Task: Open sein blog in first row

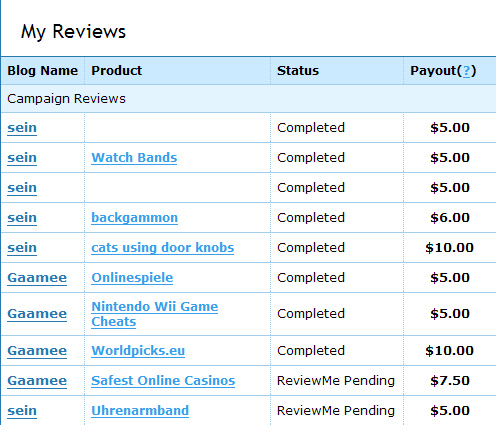Action: (x=22, y=128)
